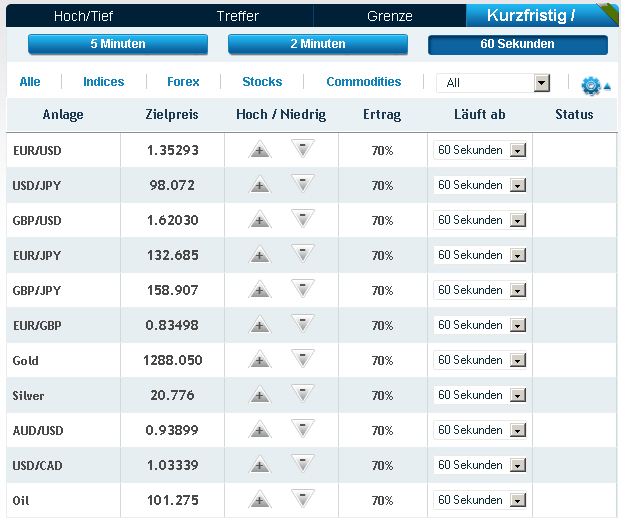Select the down arrow for GBP/USD
Screen dimensions: 621x518
(x=303, y=219)
